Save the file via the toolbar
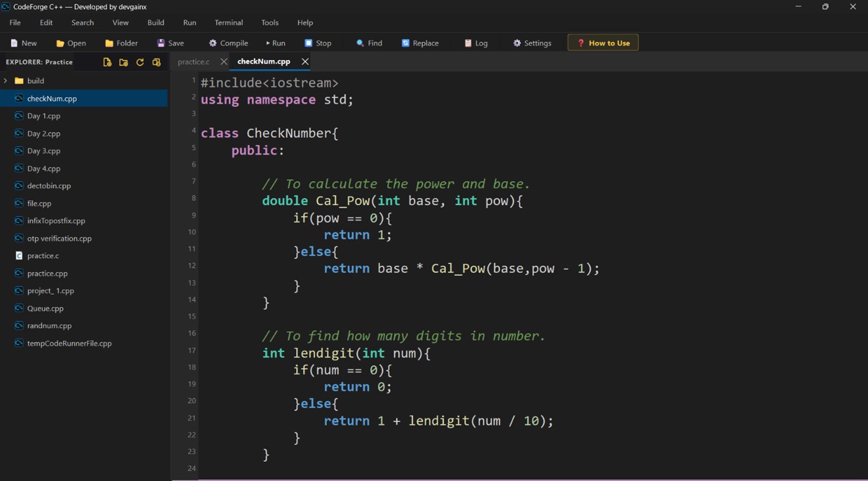868x481 pixels. 171,43
